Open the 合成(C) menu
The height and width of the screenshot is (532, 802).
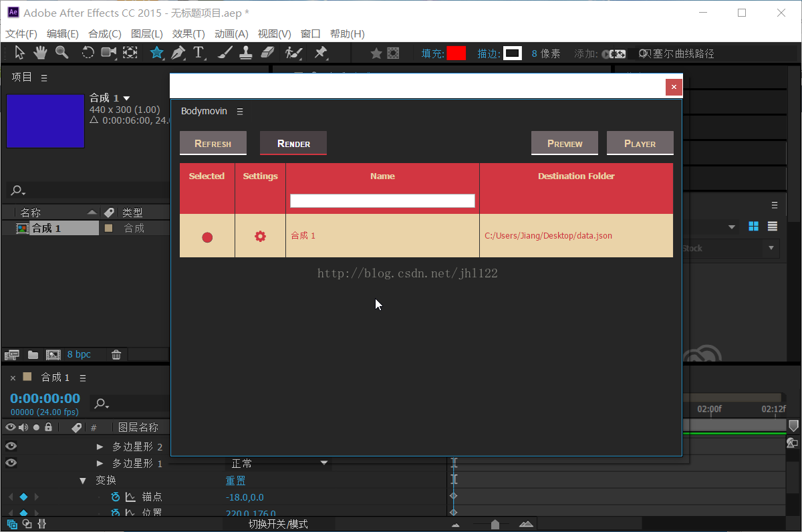[105, 33]
